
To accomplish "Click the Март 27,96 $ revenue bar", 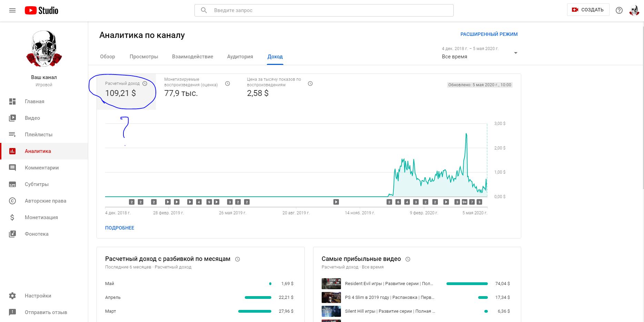I will [x=255, y=311].
